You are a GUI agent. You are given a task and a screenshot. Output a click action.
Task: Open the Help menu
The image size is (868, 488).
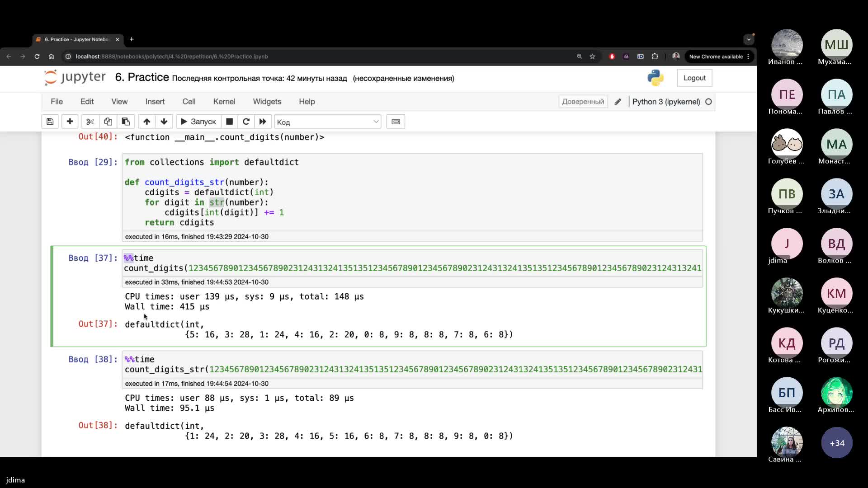307,102
